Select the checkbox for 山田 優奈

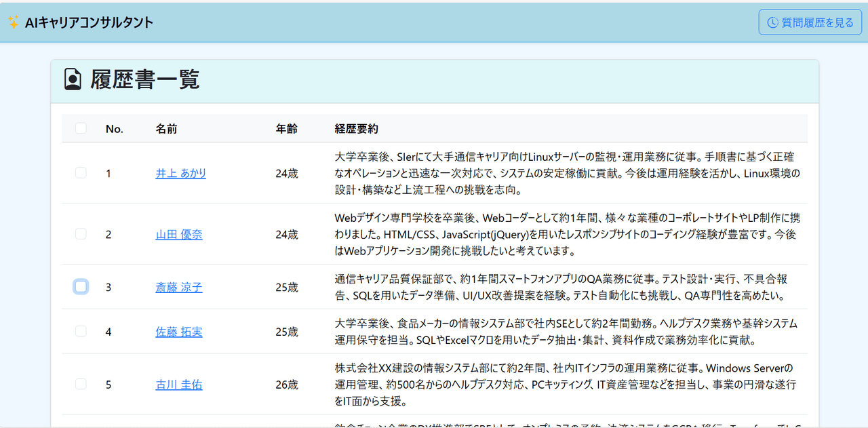pyautogui.click(x=81, y=234)
